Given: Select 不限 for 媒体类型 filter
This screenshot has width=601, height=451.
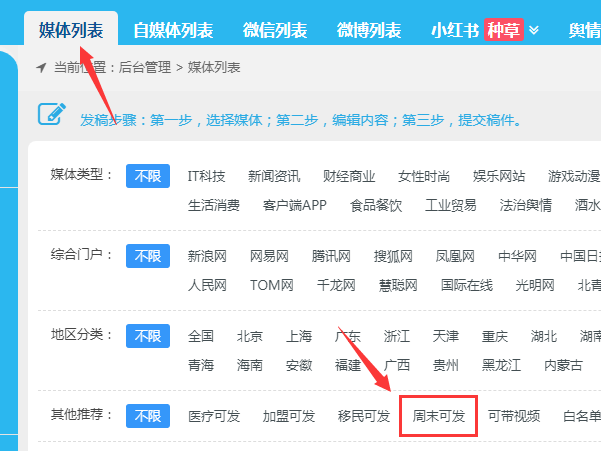Looking at the screenshot, I should (148, 176).
